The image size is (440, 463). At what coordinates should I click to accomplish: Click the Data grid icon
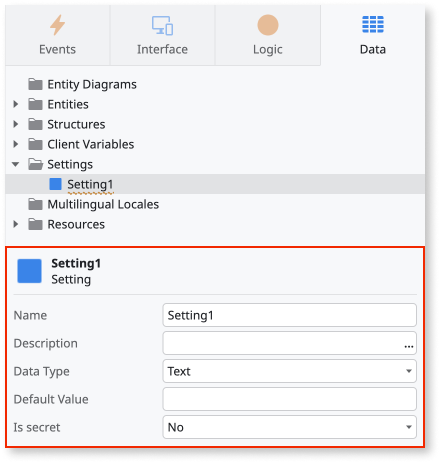pyautogui.click(x=373, y=24)
